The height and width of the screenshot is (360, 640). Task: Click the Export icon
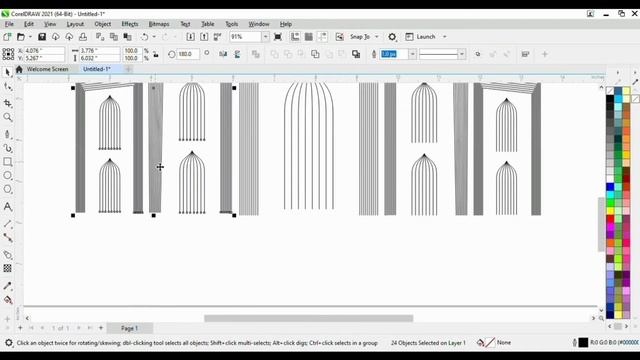204,37
